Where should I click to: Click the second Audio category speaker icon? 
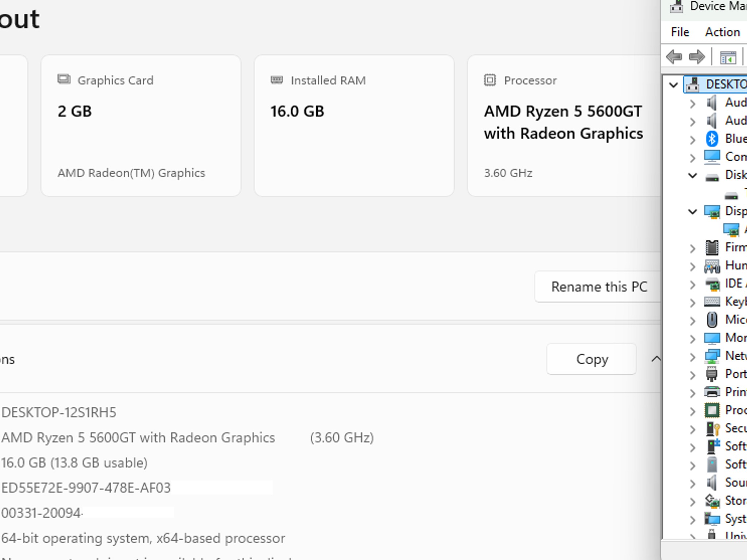[711, 121]
